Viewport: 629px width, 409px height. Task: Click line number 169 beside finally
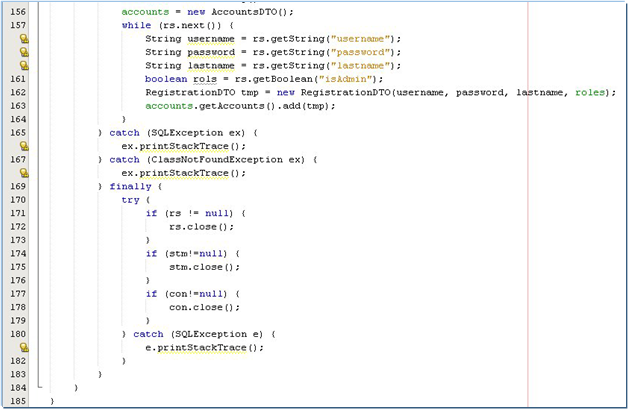coord(18,186)
